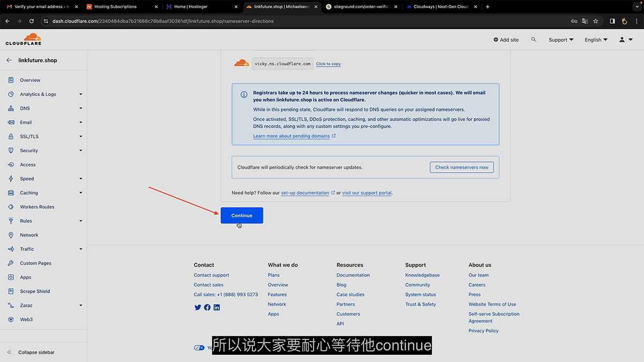Click the SSL/TLS lock icon
Viewport: 644px width, 362px height.
(x=11, y=137)
